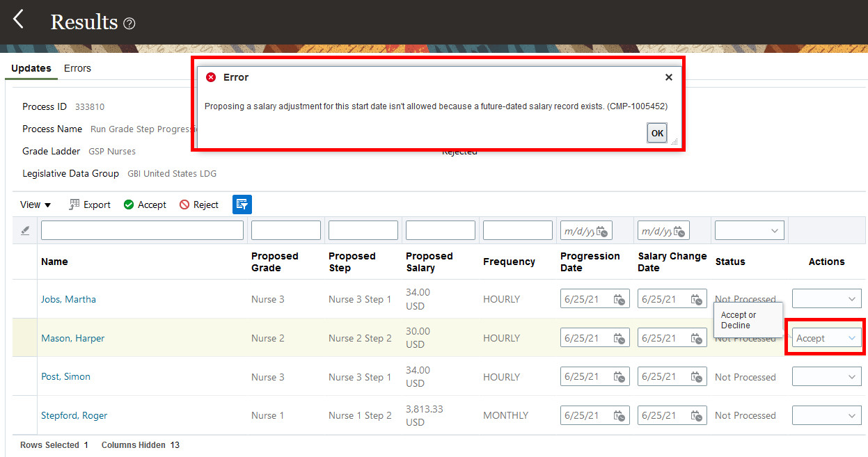Select the Nurse 1 grade cell
This screenshot has width=868, height=457.
tap(268, 415)
